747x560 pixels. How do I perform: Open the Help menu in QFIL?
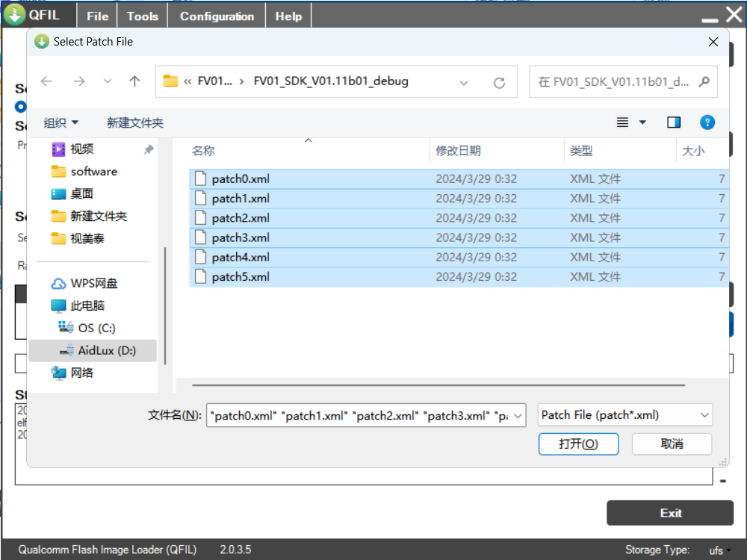coord(288,16)
